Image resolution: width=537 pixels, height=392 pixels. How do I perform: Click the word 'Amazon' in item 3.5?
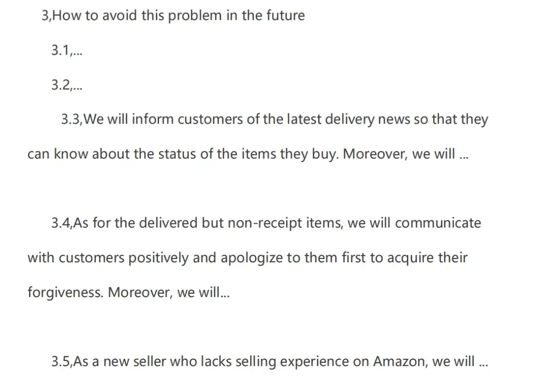(399, 362)
